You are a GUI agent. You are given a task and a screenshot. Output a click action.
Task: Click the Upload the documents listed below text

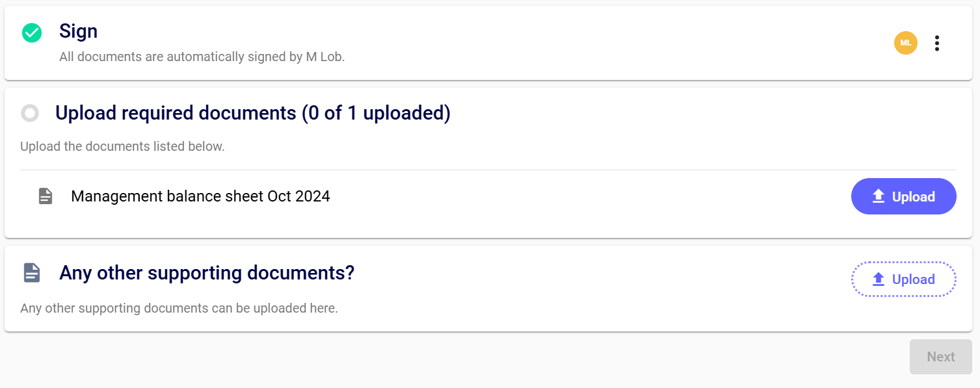[x=122, y=146]
